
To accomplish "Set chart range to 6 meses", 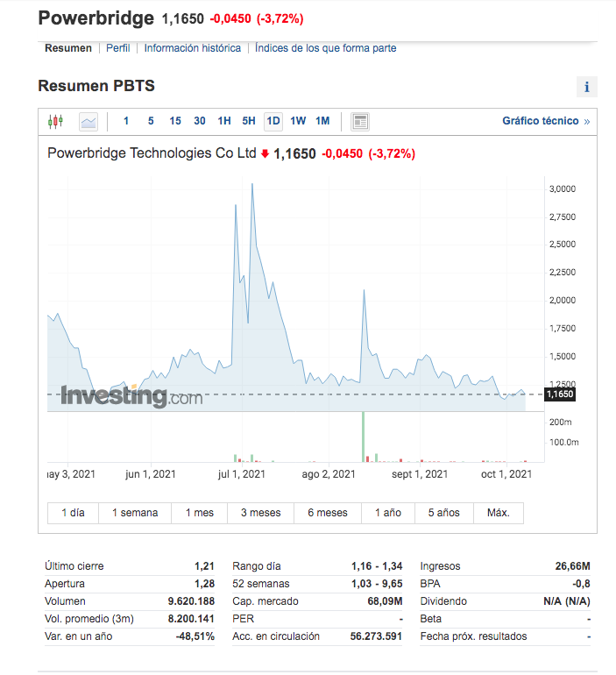I will point(328,513).
